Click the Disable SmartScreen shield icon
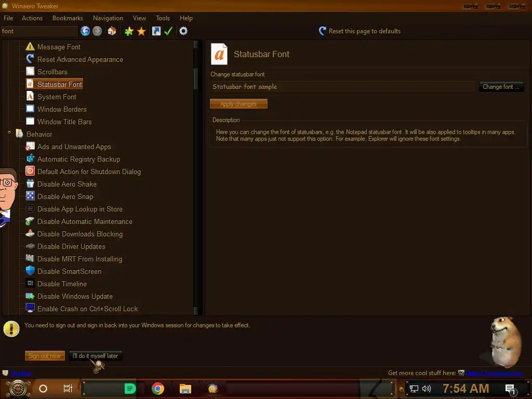 [x=30, y=271]
